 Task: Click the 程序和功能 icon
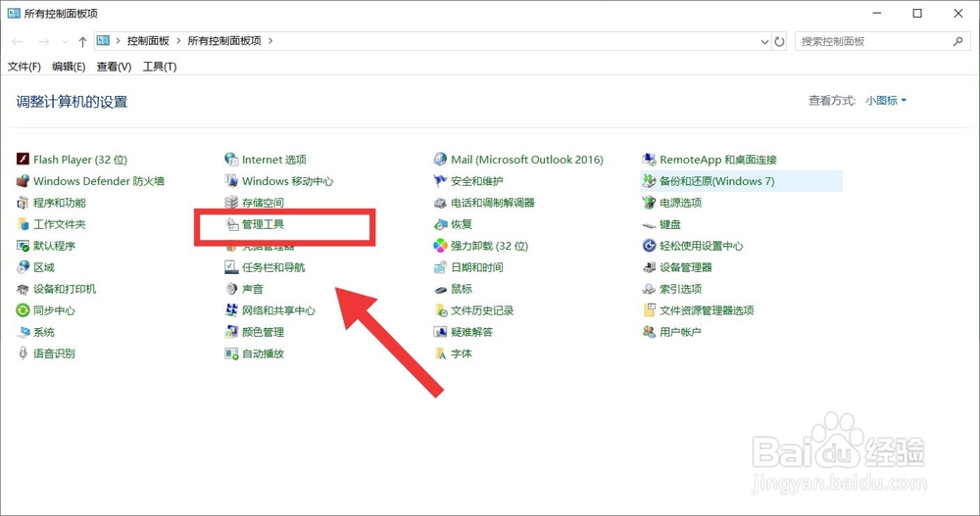coord(24,203)
